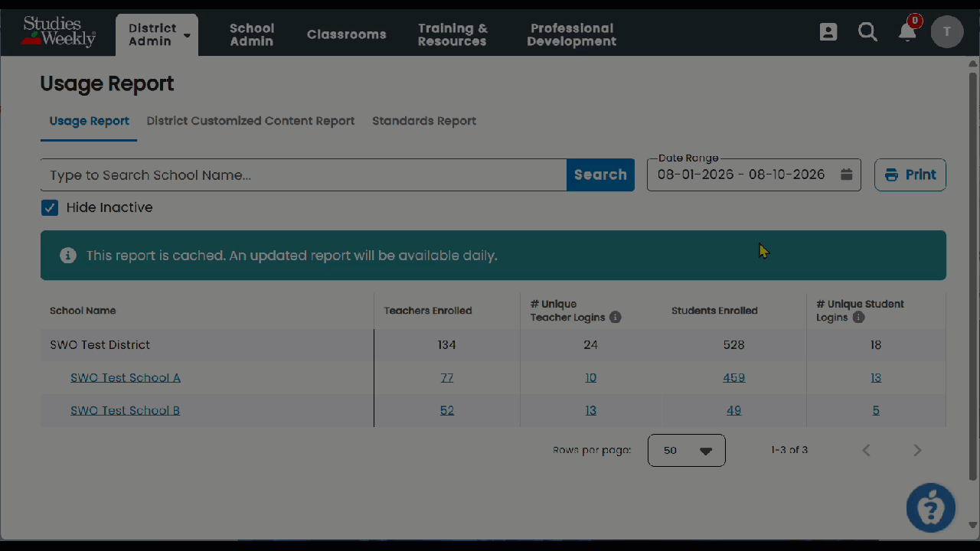Select the Usage Report tab
Viewport: 980px width, 551px height.
point(89,121)
